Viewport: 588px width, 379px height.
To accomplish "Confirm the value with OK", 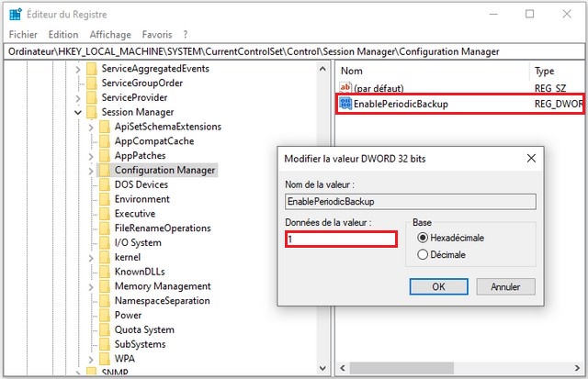I will (438, 286).
